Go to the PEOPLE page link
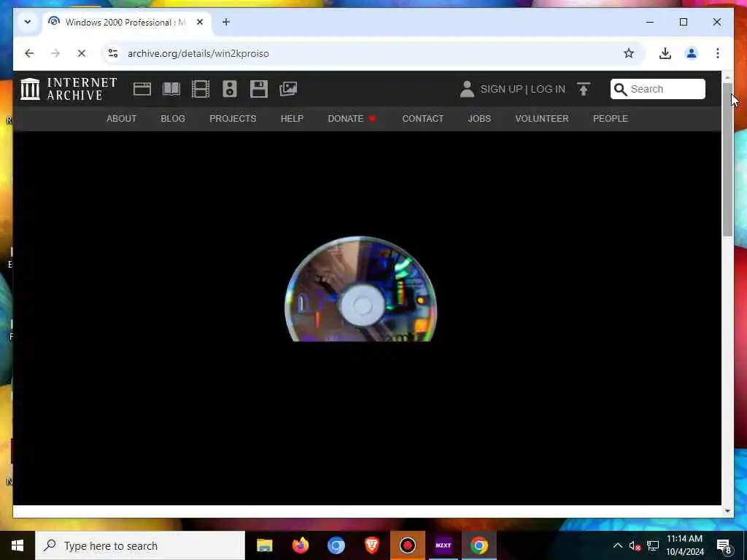The width and height of the screenshot is (747, 560). (x=611, y=119)
